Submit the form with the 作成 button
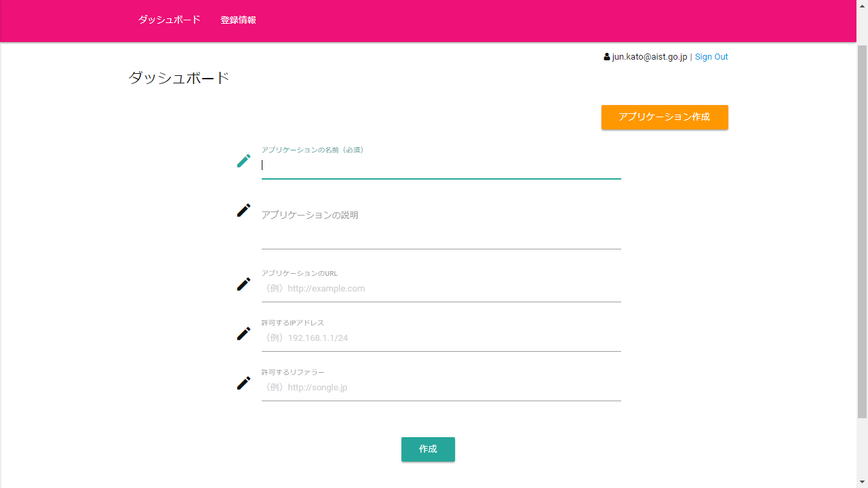 (428, 449)
